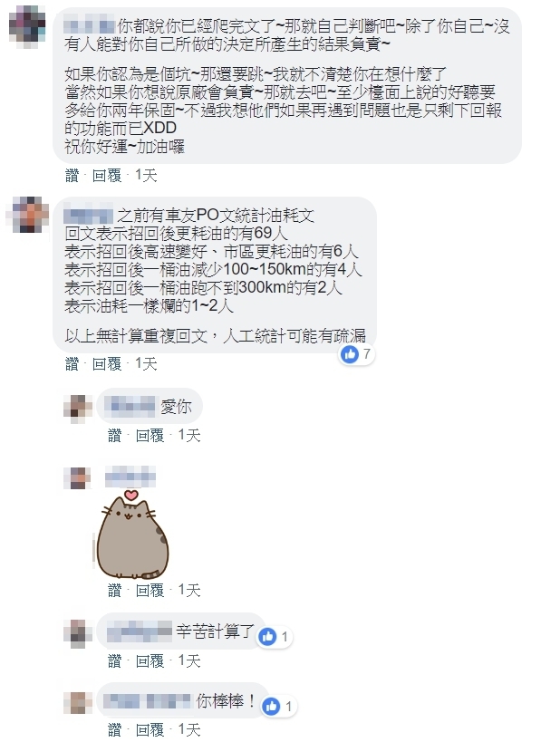Screen dimensions: 560x742
Task: Like the 愛你 reply
Action: pyautogui.click(x=115, y=435)
